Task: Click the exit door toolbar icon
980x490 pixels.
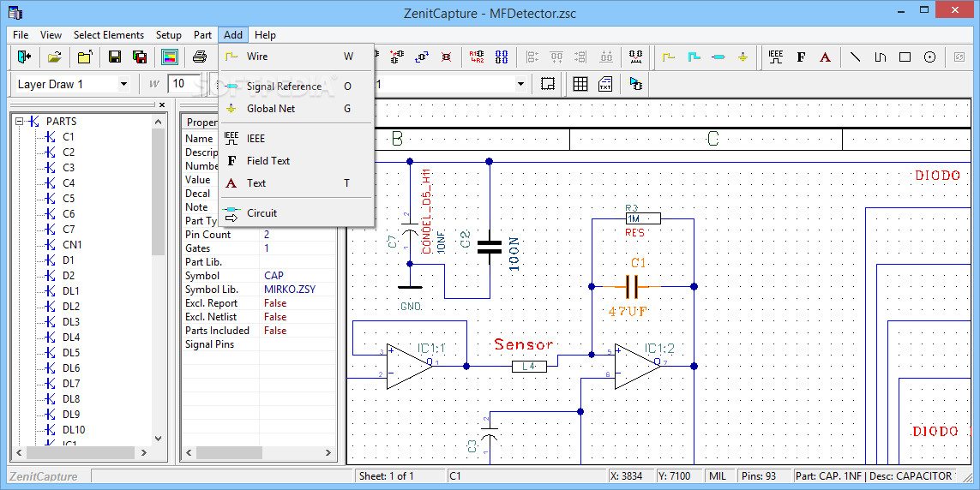Action: [24, 57]
